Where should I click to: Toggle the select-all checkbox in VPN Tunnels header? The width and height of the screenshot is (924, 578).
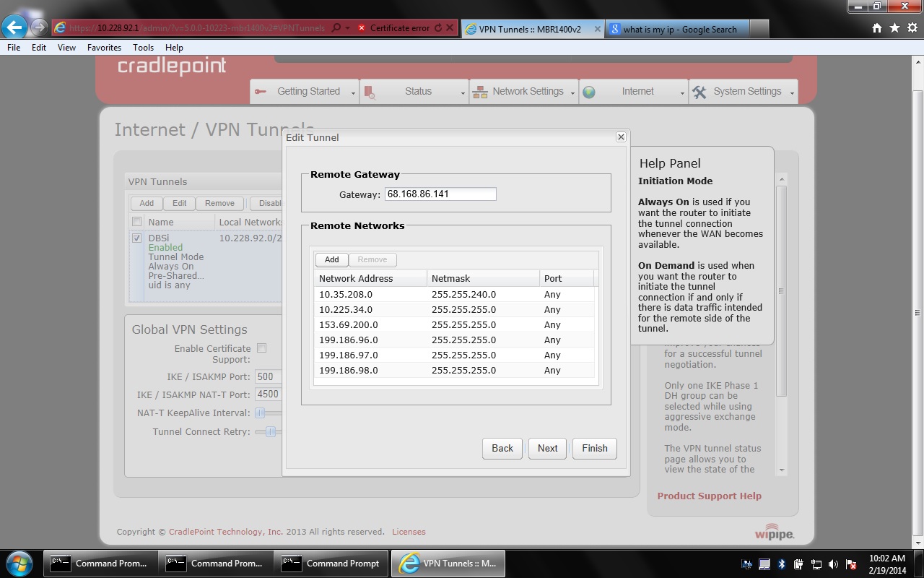(136, 222)
